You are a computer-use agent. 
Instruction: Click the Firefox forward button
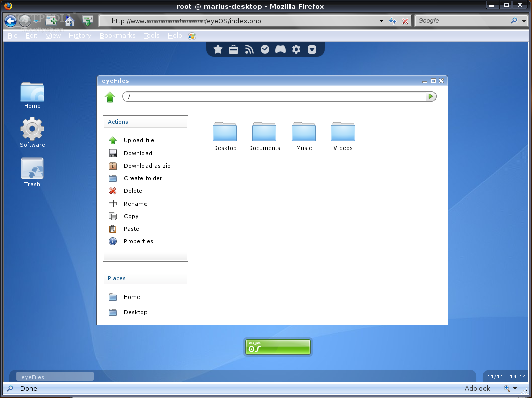click(x=25, y=21)
